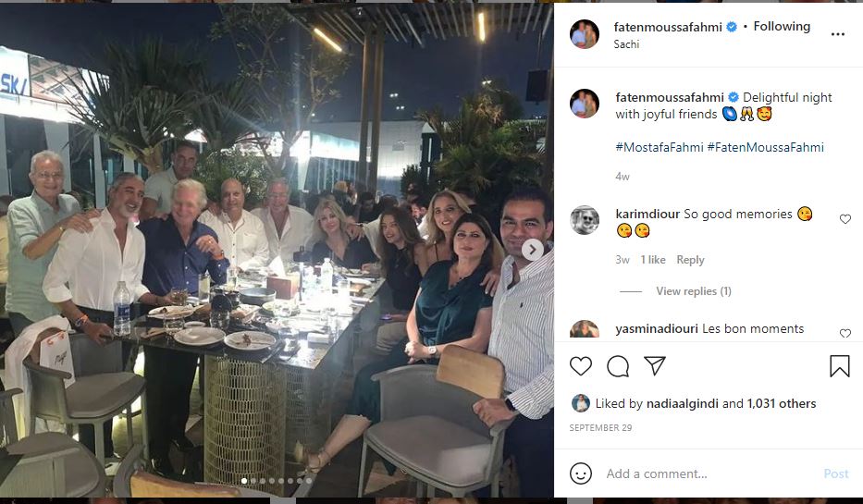
Task: Open comments via the speech bubble icon
Action: 618,366
